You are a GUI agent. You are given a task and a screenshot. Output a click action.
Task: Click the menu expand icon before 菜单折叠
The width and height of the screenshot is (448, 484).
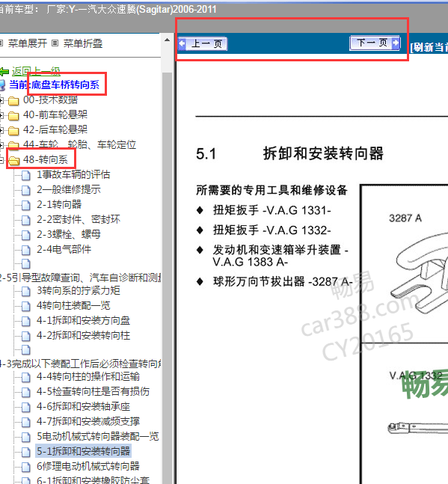click(55, 43)
